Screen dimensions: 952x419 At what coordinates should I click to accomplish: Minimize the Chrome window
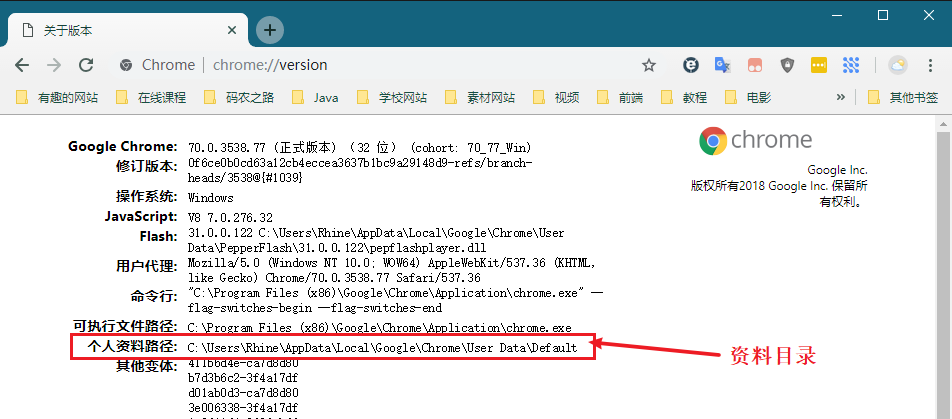click(837, 15)
